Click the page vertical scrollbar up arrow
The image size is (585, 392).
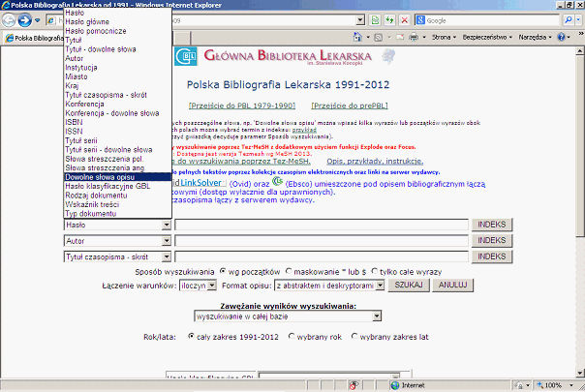click(579, 51)
